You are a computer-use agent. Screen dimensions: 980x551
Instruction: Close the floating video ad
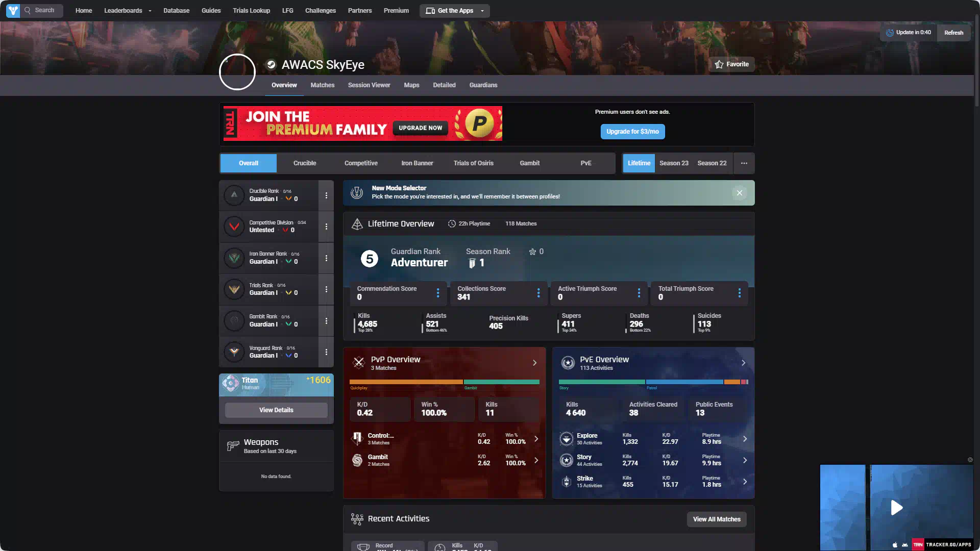(x=970, y=460)
